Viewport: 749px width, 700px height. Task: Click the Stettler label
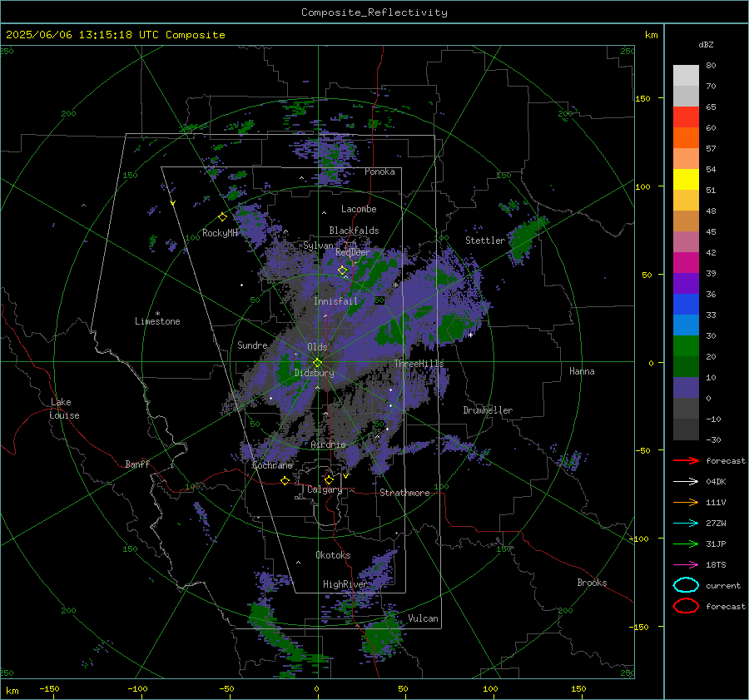pos(485,241)
